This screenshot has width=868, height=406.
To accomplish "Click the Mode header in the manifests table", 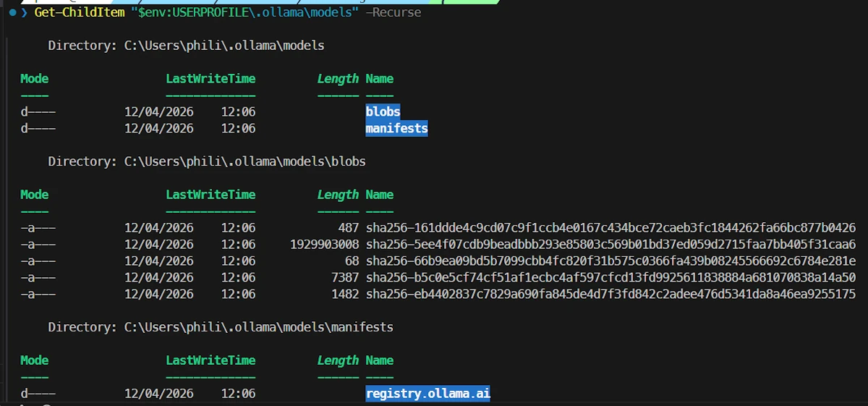I will 34,360.
